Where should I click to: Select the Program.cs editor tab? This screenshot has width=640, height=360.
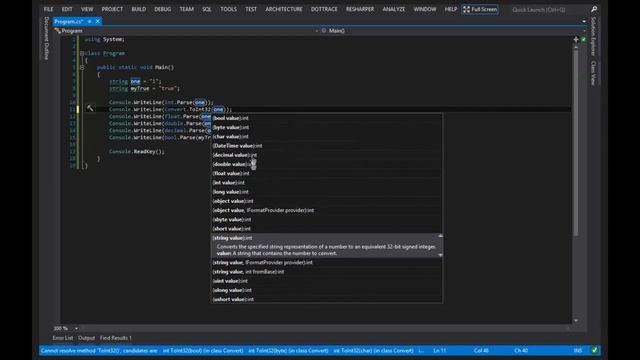69,21
